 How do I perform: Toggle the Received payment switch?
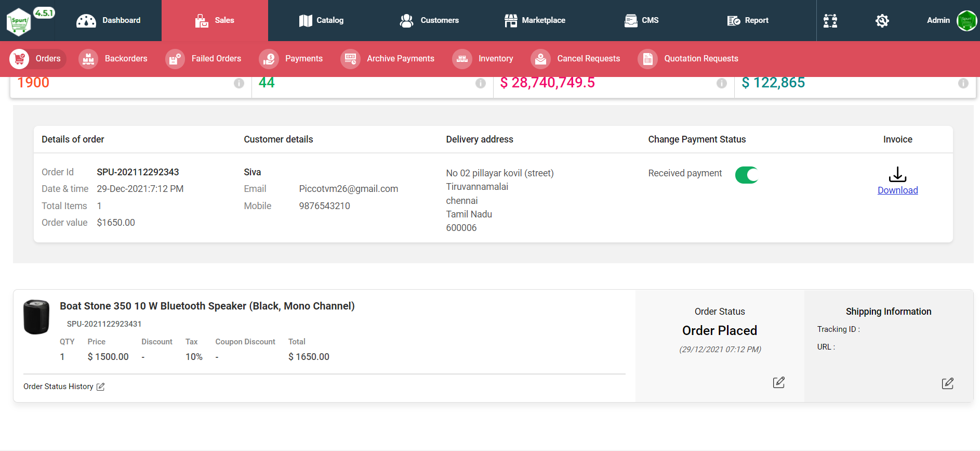tap(747, 175)
